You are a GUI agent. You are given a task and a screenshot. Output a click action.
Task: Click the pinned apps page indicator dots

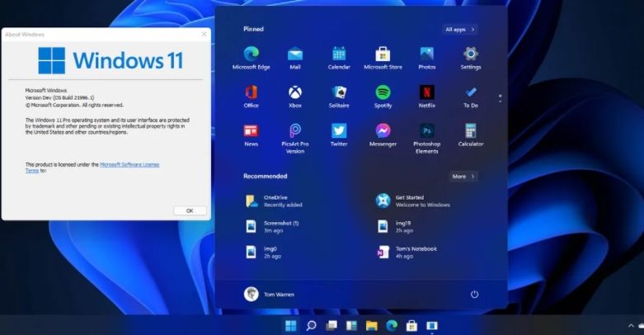click(500, 98)
